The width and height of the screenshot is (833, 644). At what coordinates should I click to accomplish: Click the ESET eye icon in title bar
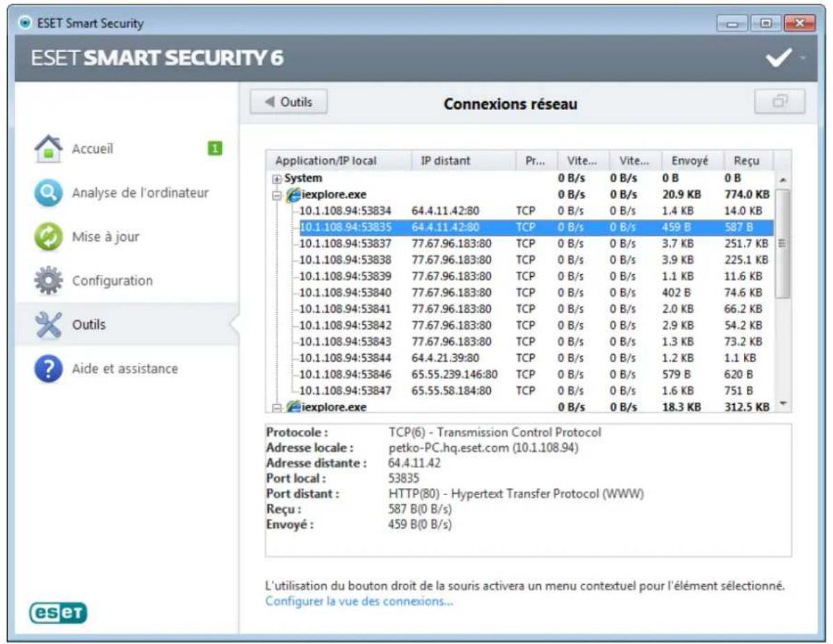pyautogui.click(x=25, y=23)
